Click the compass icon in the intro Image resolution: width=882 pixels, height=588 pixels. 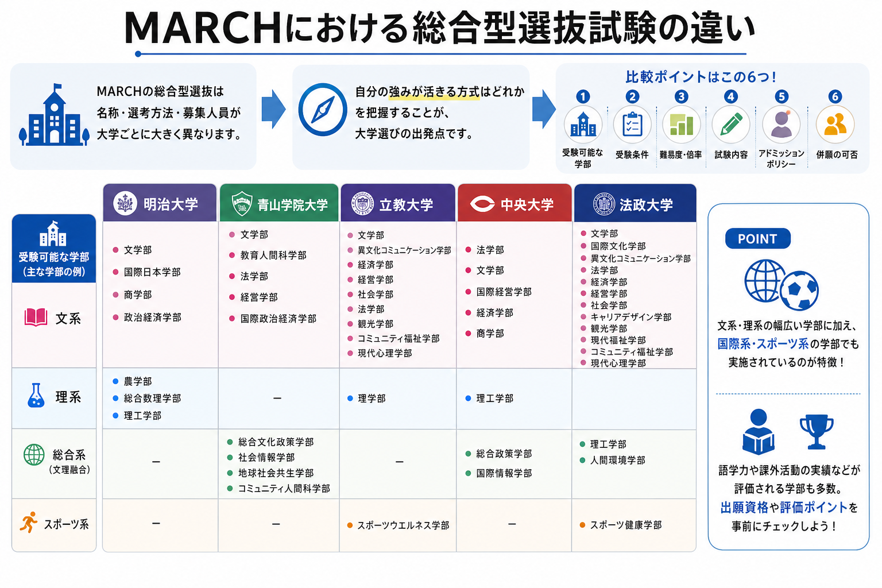[x=323, y=110]
